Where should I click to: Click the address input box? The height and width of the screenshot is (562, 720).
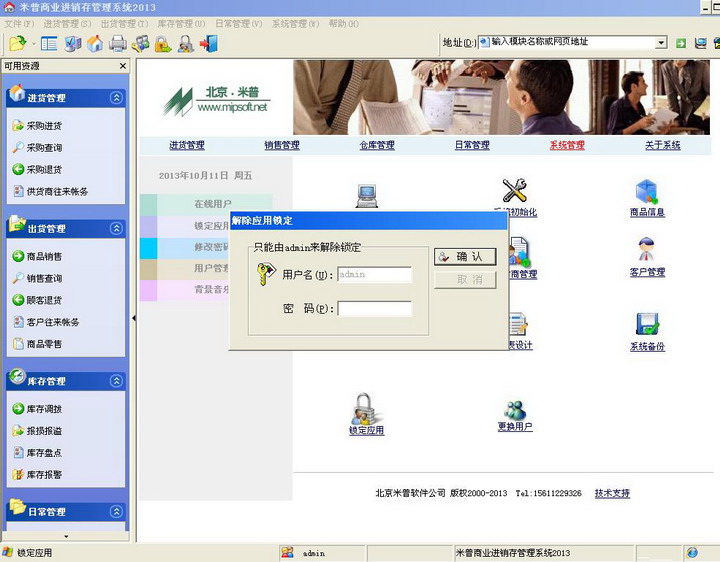(x=567, y=42)
